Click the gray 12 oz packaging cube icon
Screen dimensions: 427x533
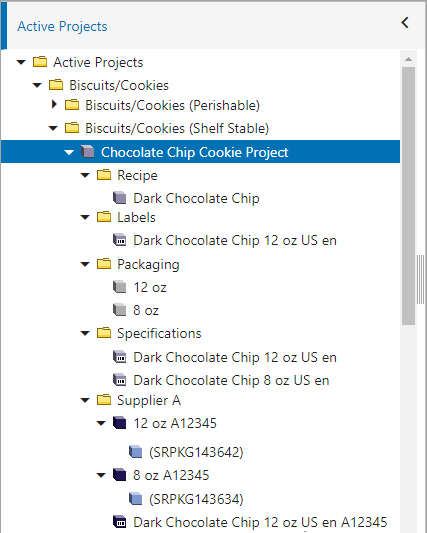[120, 287]
